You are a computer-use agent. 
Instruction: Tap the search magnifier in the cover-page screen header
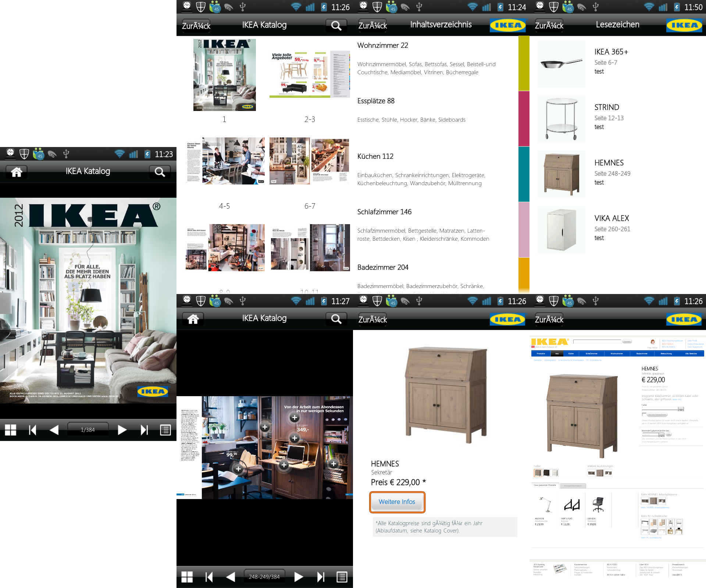160,172
